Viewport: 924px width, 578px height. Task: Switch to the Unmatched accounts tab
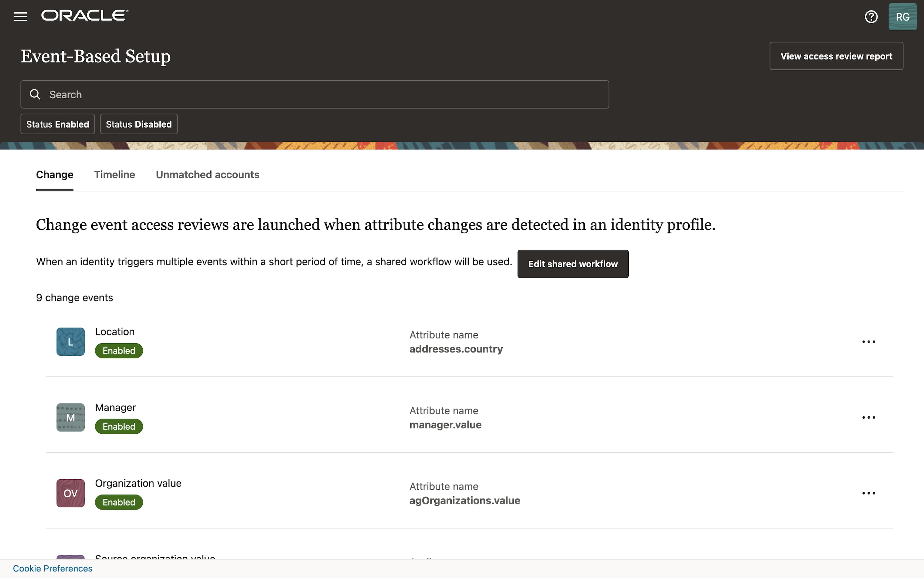(207, 175)
